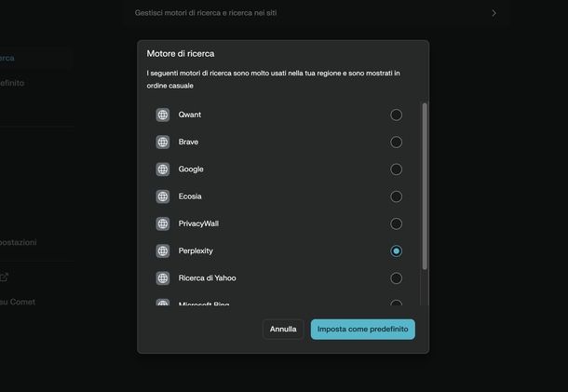Viewport: 568px width, 392px height.
Task: Select the Qwant radio button
Action: tap(397, 115)
